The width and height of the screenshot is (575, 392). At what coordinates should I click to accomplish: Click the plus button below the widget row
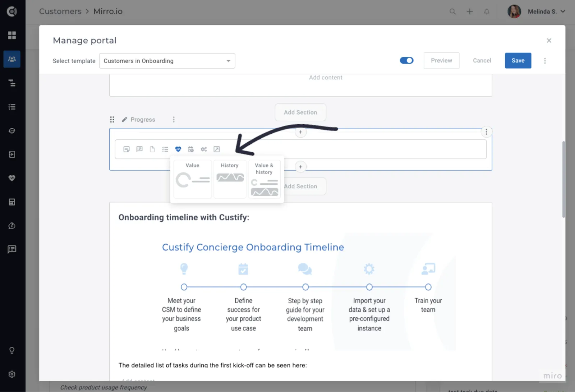(x=300, y=167)
